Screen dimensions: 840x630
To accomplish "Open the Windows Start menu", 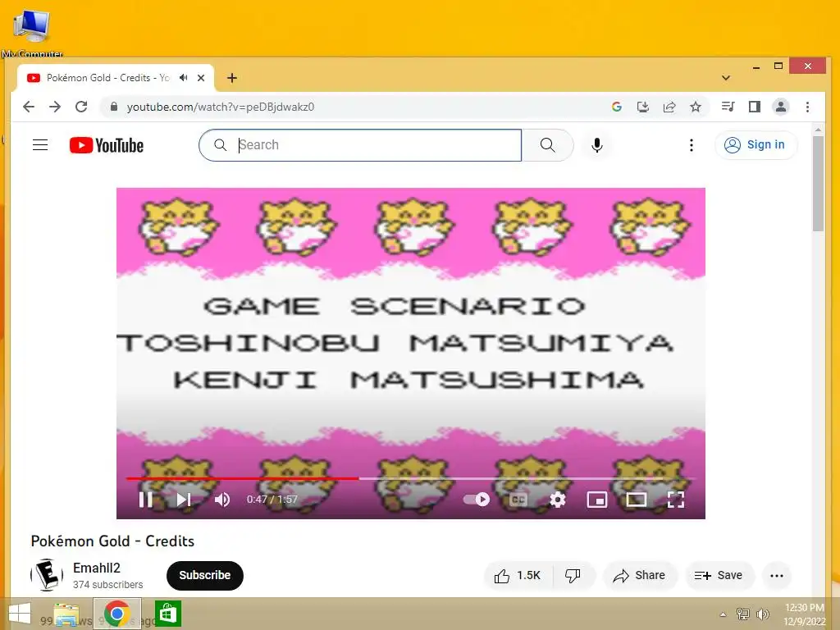I will [x=20, y=614].
